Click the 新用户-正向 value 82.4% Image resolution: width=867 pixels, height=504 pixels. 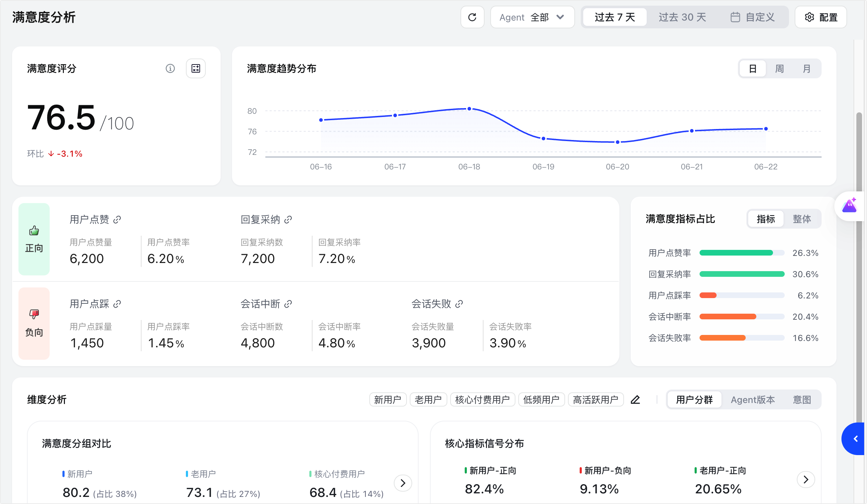tap(484, 489)
